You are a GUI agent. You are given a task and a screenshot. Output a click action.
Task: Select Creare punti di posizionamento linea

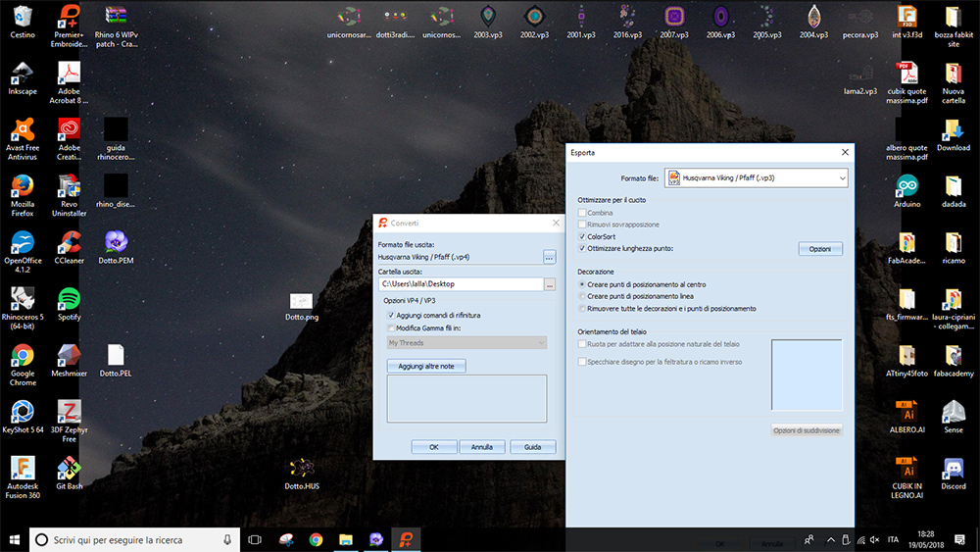tap(582, 296)
